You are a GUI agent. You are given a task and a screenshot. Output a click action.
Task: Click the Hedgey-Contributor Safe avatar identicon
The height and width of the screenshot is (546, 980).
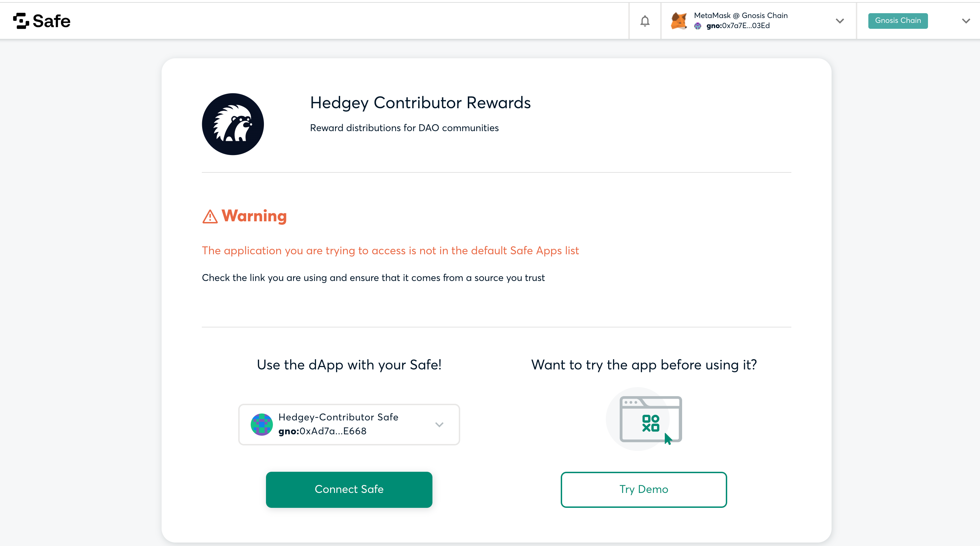tap(262, 424)
